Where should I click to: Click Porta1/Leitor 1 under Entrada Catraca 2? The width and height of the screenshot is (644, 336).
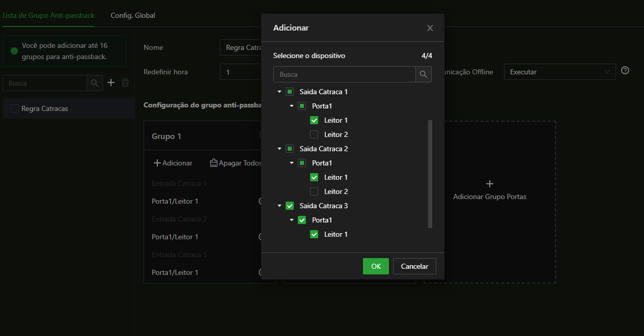point(175,237)
